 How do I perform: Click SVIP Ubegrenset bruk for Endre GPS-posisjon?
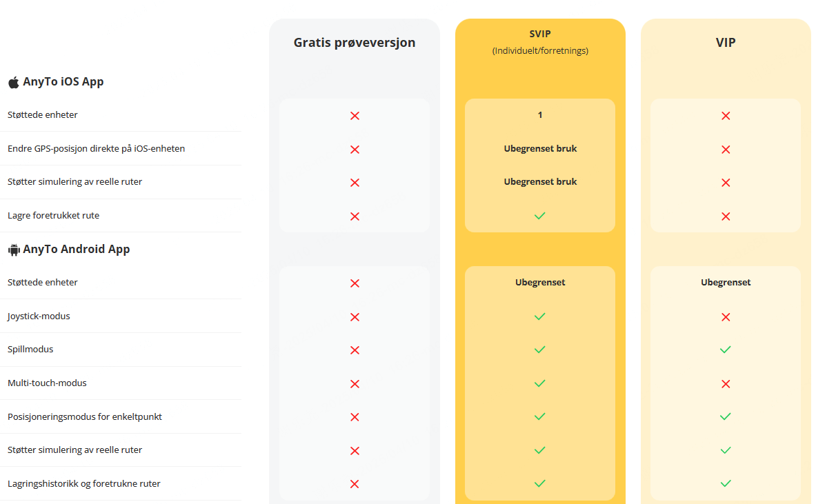click(x=540, y=148)
